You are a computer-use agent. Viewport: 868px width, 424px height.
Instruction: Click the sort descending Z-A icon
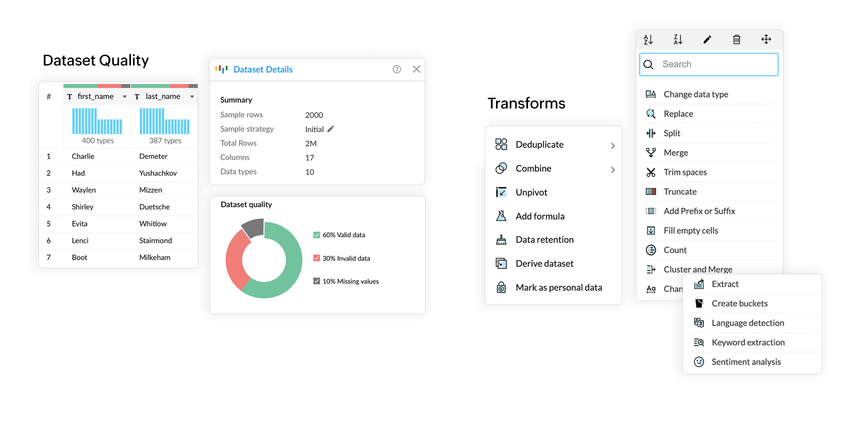678,40
